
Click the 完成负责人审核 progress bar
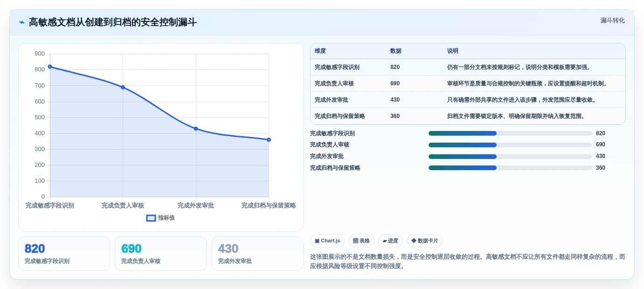click(510, 145)
